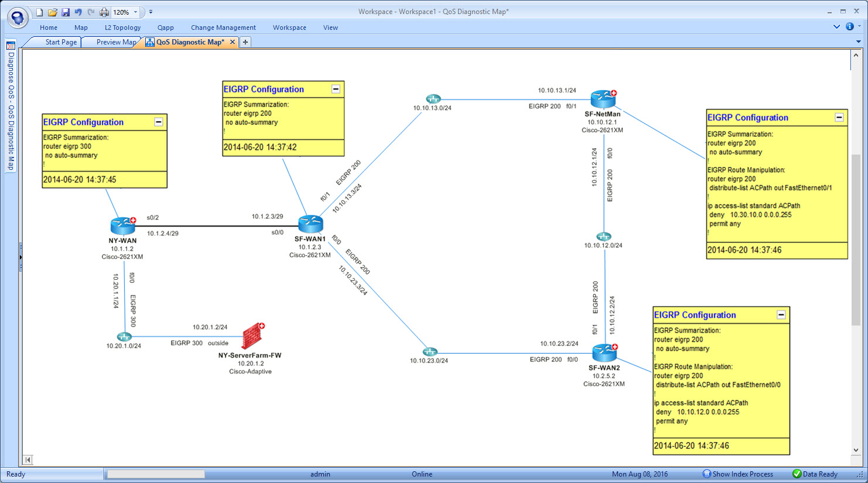Click Show Index Process in status bar
This screenshot has width=868, height=483.
[737, 474]
